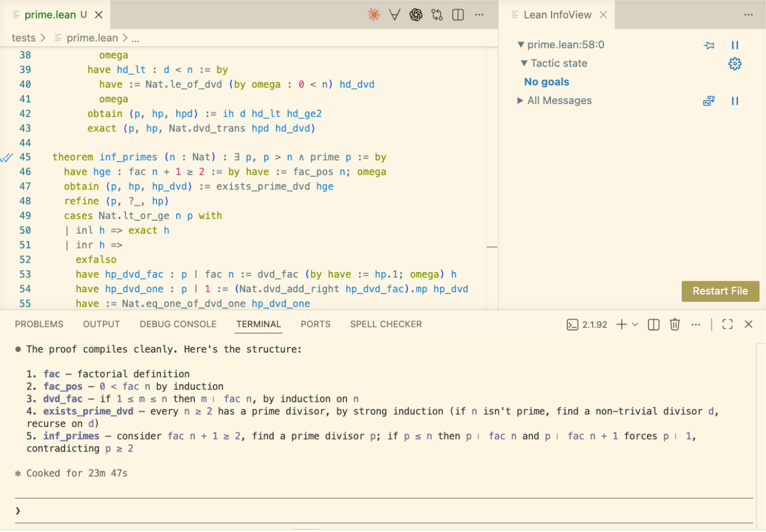The width and height of the screenshot is (766, 532).
Task: Pin the prime.lean:58:0 position in InfoView
Action: coord(709,45)
